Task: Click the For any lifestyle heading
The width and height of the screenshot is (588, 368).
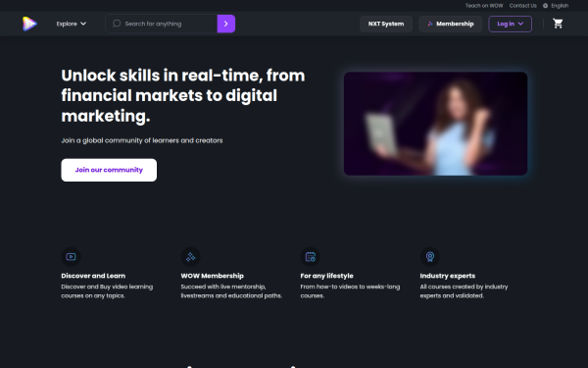Action: [326, 276]
